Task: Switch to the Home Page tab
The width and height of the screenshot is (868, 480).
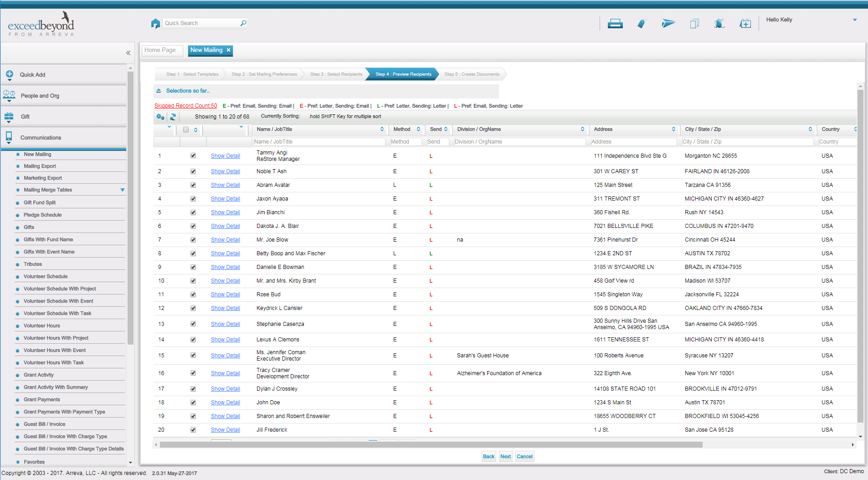Action: (x=160, y=50)
